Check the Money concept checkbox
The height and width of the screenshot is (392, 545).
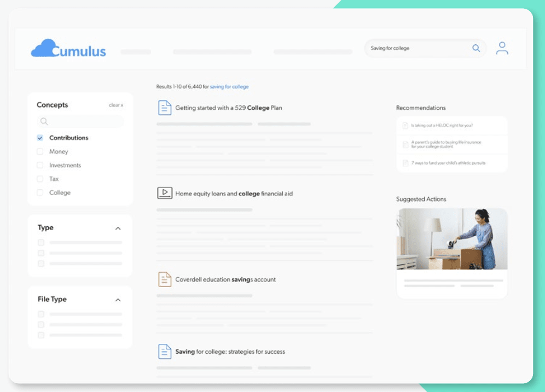pyautogui.click(x=40, y=151)
